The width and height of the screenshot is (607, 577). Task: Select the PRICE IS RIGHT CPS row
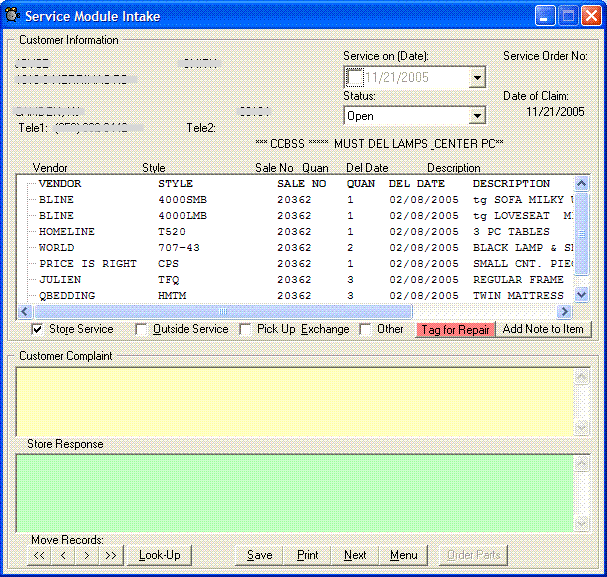tap(306, 264)
